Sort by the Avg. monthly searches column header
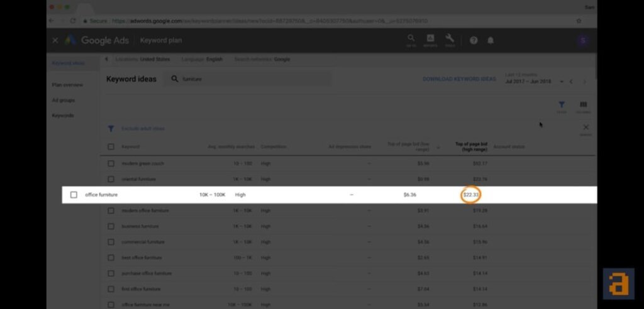644x309 pixels. (231, 146)
